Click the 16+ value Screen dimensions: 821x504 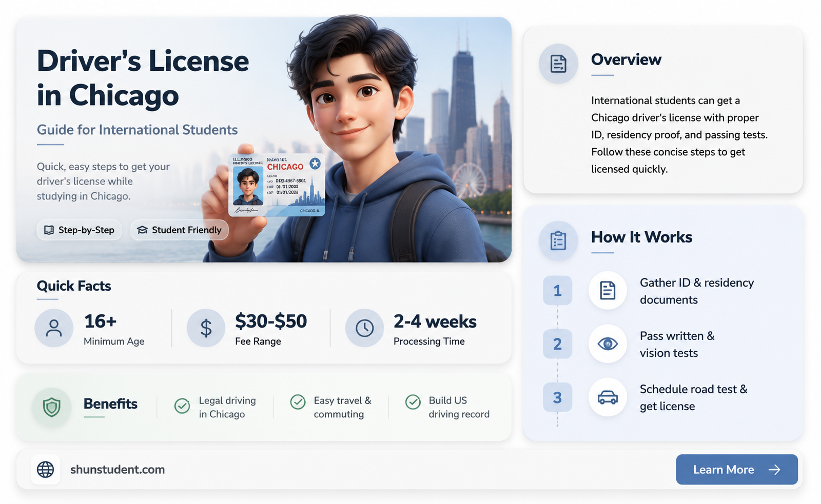[x=100, y=321]
